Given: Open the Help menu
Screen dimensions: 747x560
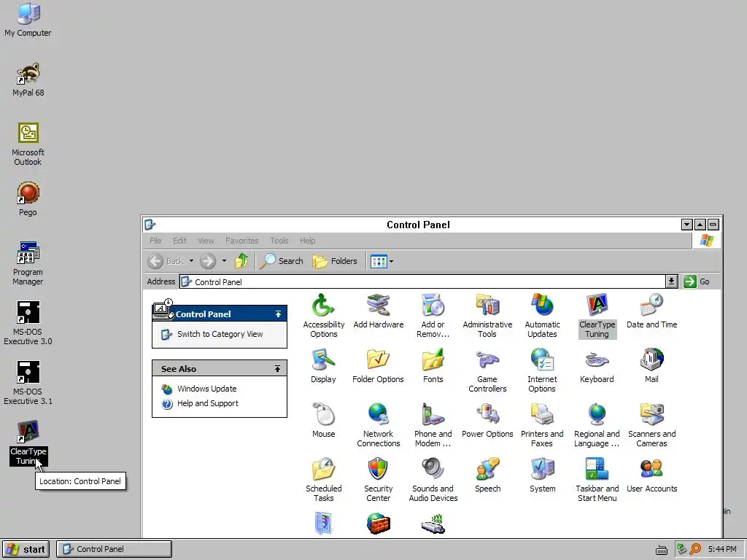Looking at the screenshot, I should (307, 241).
